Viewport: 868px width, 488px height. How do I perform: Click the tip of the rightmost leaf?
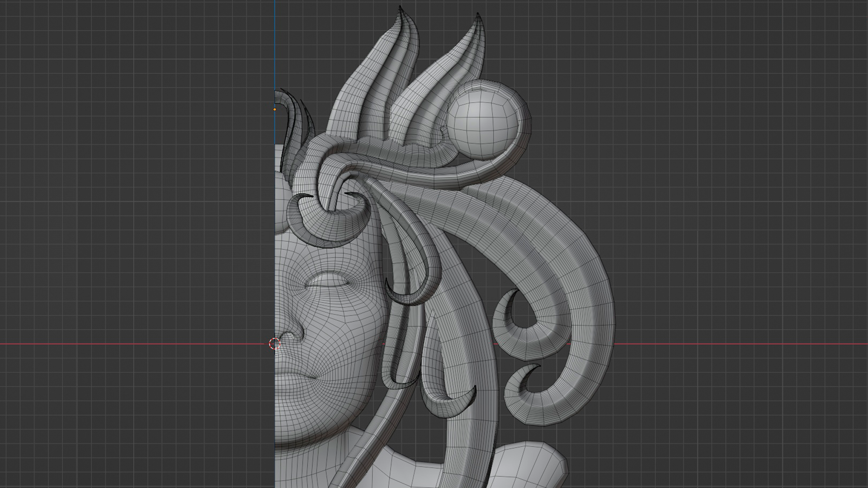478,16
